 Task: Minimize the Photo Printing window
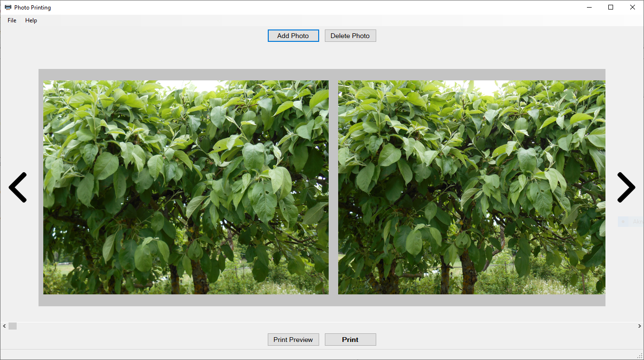point(589,8)
